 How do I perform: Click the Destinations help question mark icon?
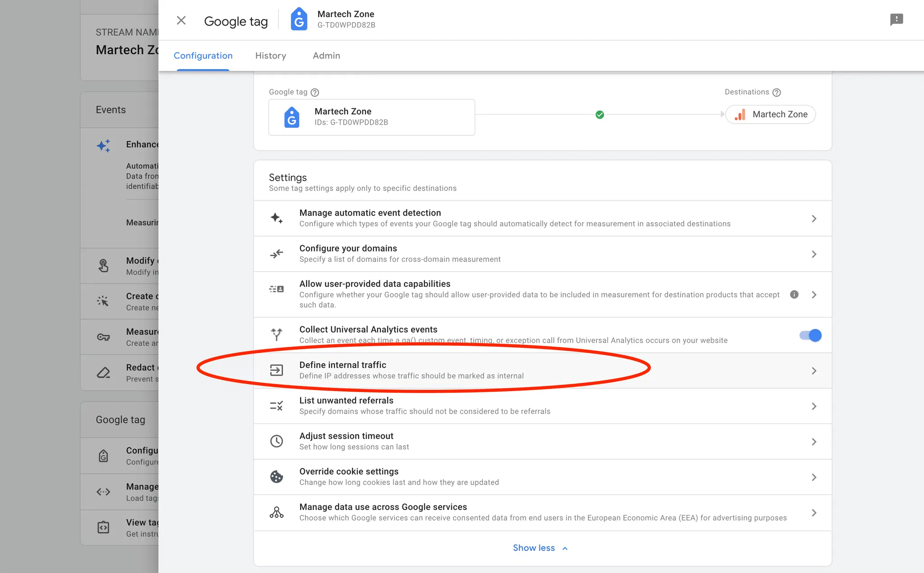tap(776, 93)
